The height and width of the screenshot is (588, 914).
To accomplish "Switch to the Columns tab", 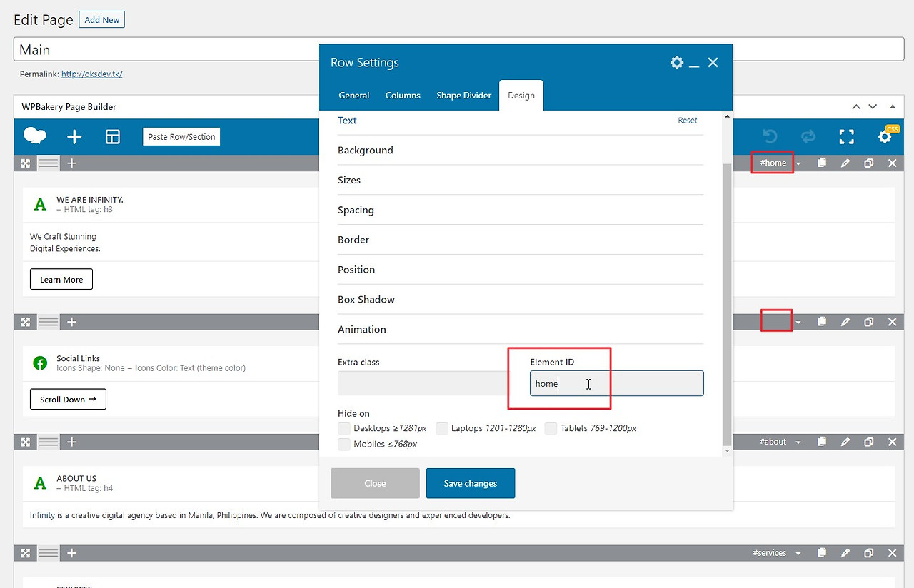I will tap(403, 96).
